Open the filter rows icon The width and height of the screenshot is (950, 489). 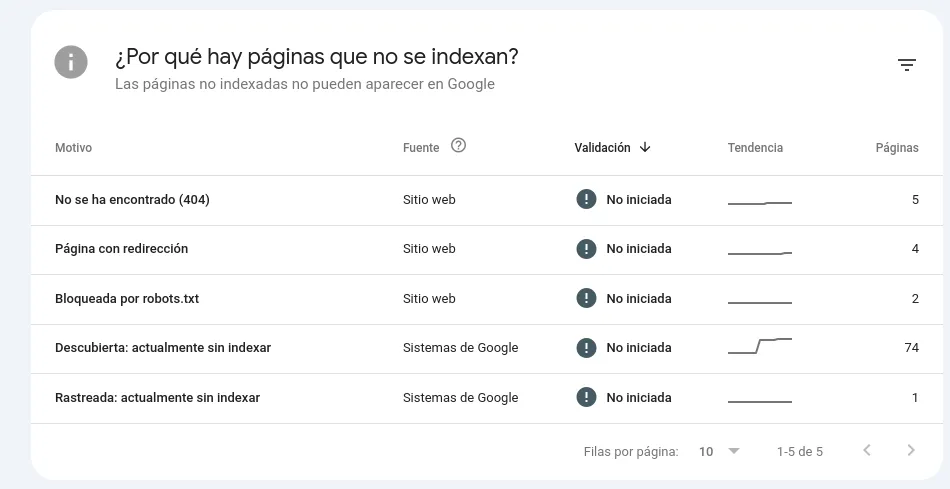[x=906, y=65]
